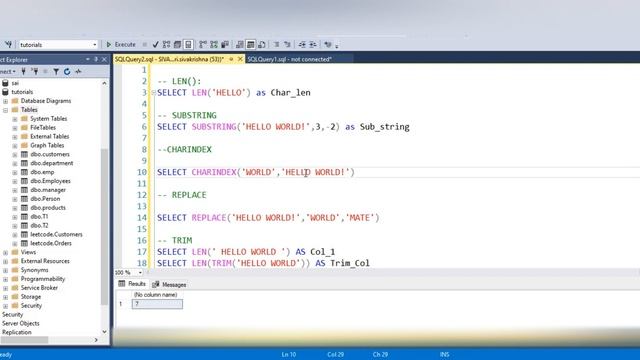This screenshot has height=360, width=640.
Task: Click the (No column name) header
Action: pyautogui.click(x=156, y=295)
